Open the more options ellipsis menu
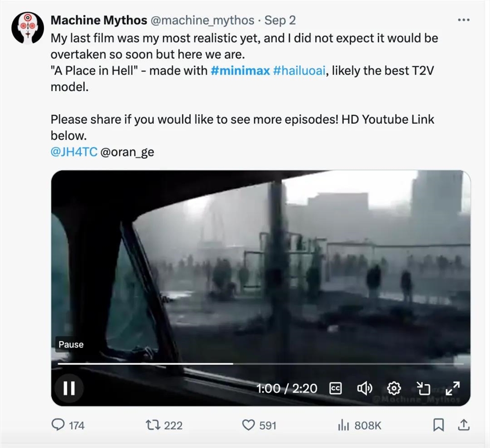The width and height of the screenshot is (490, 448). (x=463, y=20)
